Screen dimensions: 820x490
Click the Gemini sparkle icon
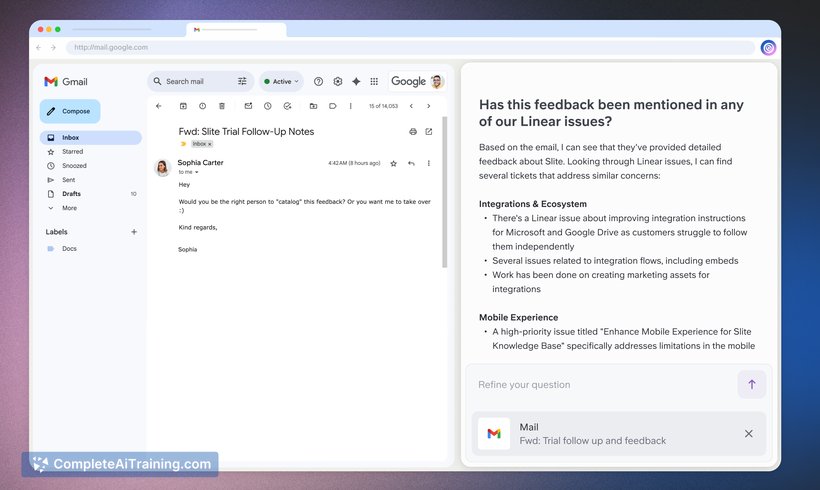click(x=356, y=82)
